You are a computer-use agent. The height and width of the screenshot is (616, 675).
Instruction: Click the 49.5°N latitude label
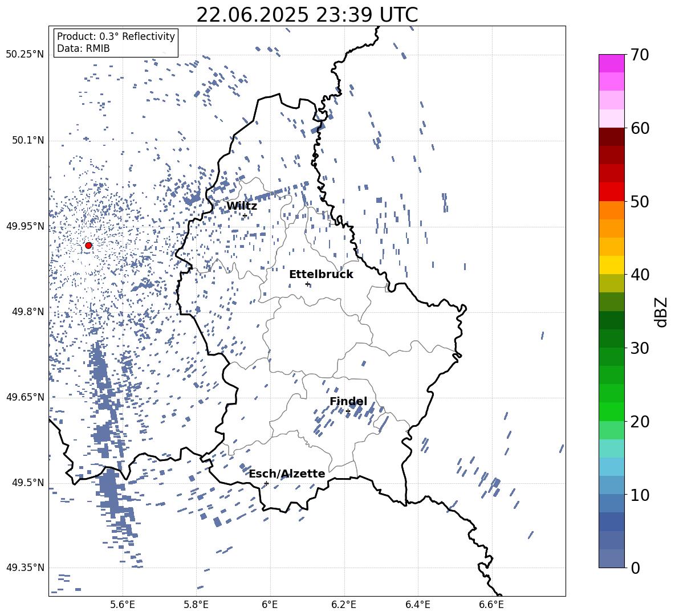[x=29, y=482]
